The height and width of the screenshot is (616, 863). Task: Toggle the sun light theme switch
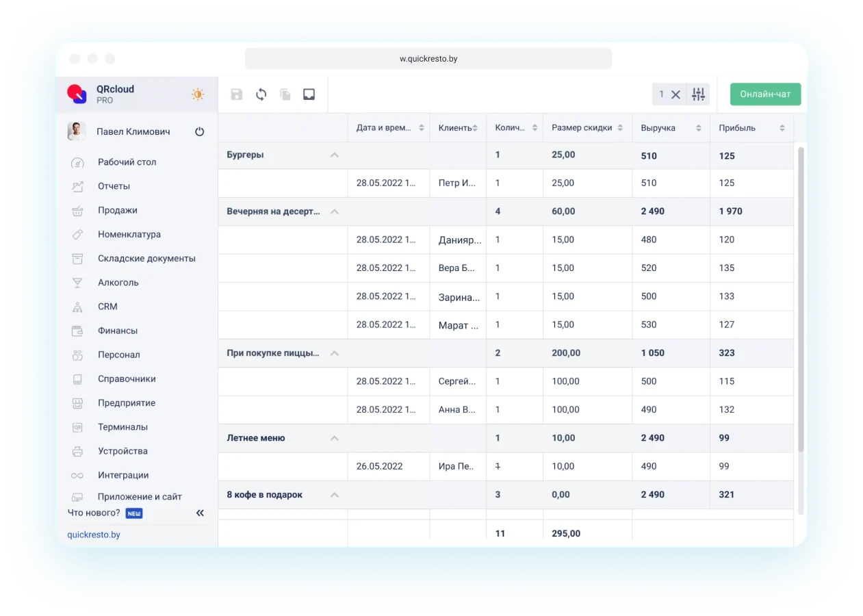coord(198,94)
